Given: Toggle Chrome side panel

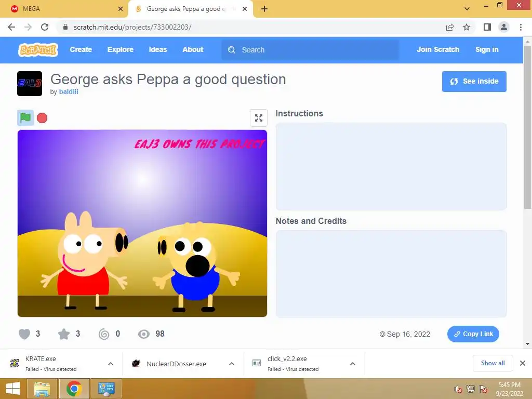Looking at the screenshot, I should (x=487, y=27).
